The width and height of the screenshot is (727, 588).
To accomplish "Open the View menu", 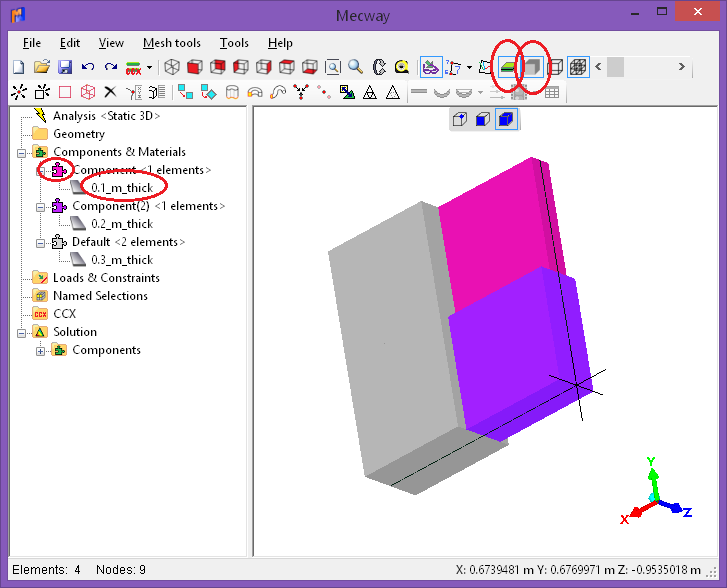I will coord(111,43).
